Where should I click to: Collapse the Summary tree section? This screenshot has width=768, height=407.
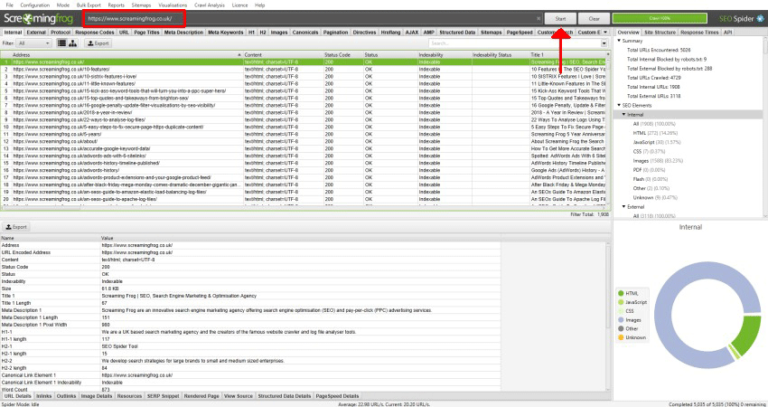point(619,41)
